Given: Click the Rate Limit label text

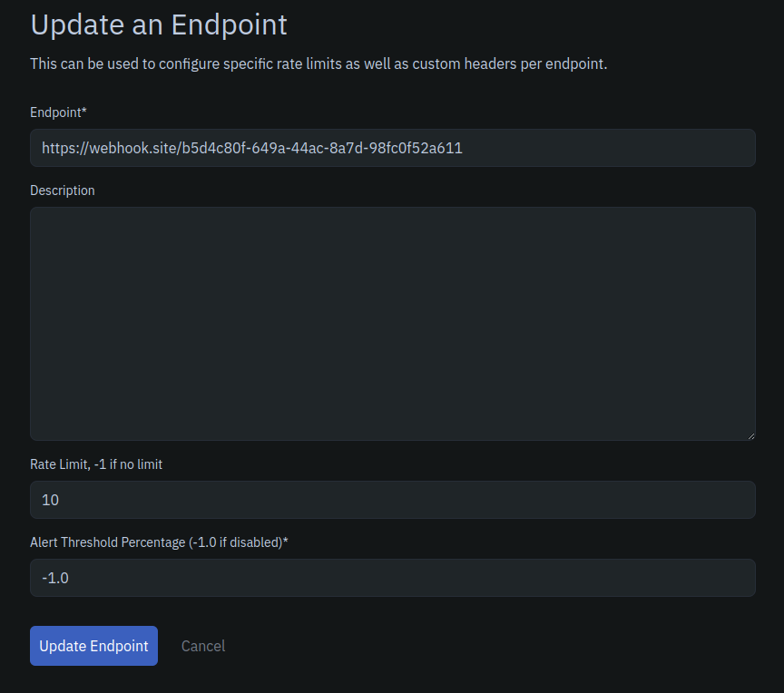Looking at the screenshot, I should pyautogui.click(x=96, y=464).
